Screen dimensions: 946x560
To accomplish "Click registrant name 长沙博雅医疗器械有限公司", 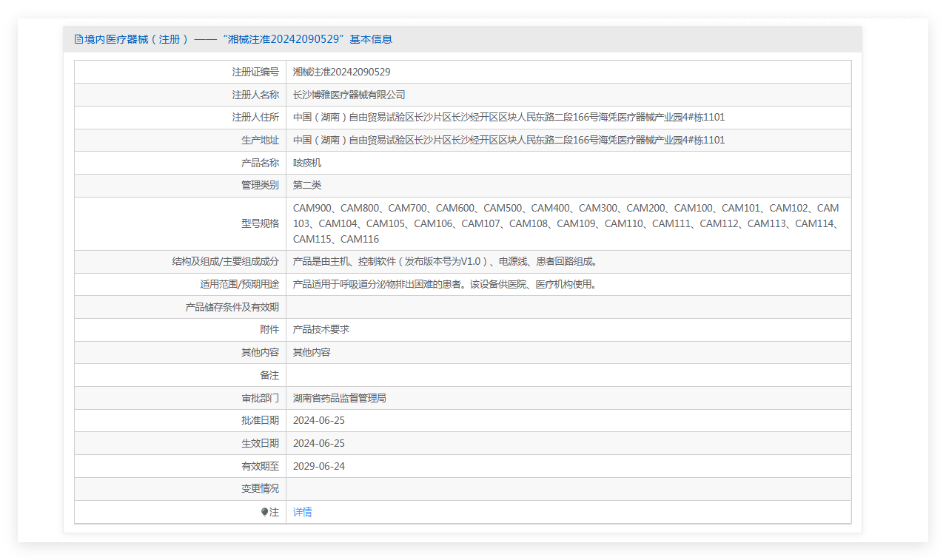I will point(349,95).
